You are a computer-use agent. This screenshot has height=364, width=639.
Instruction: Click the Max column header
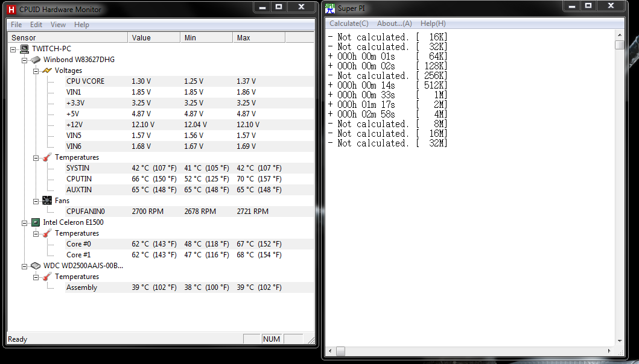point(259,37)
